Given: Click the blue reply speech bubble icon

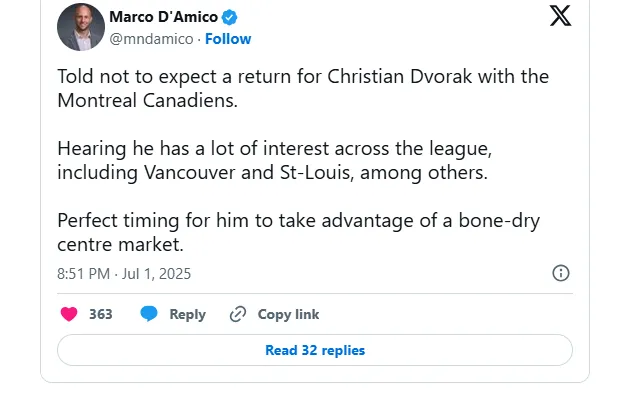Looking at the screenshot, I should (x=149, y=314).
